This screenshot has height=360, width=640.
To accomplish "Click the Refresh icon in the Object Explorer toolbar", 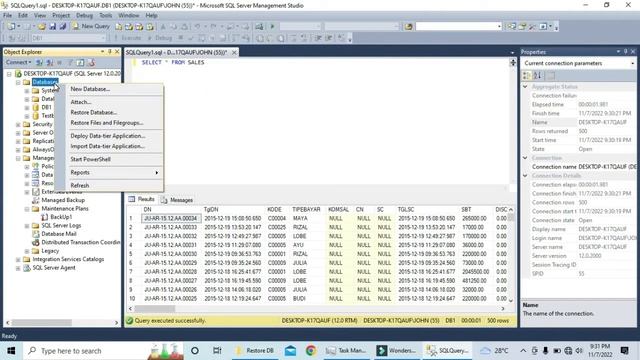I will (80, 62).
